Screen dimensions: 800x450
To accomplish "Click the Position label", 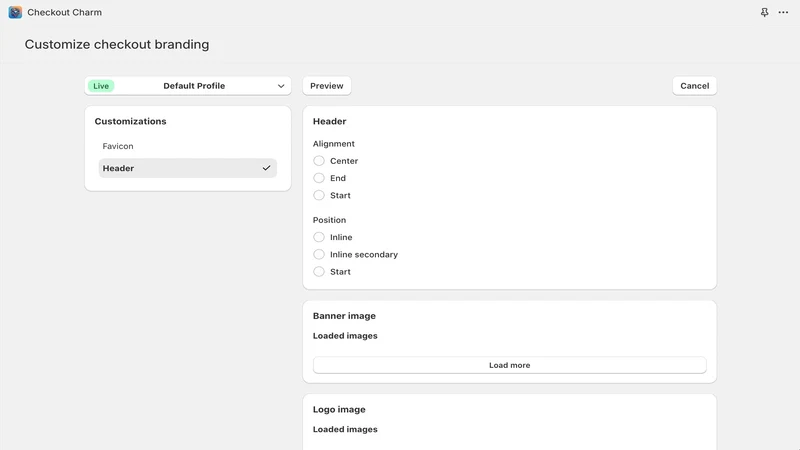I will pyautogui.click(x=330, y=220).
